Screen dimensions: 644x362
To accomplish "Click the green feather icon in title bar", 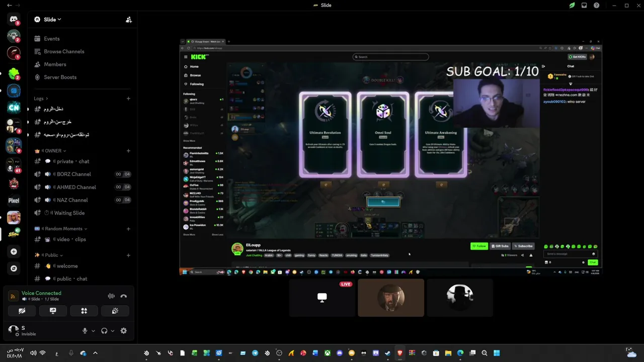I will 572,5.
